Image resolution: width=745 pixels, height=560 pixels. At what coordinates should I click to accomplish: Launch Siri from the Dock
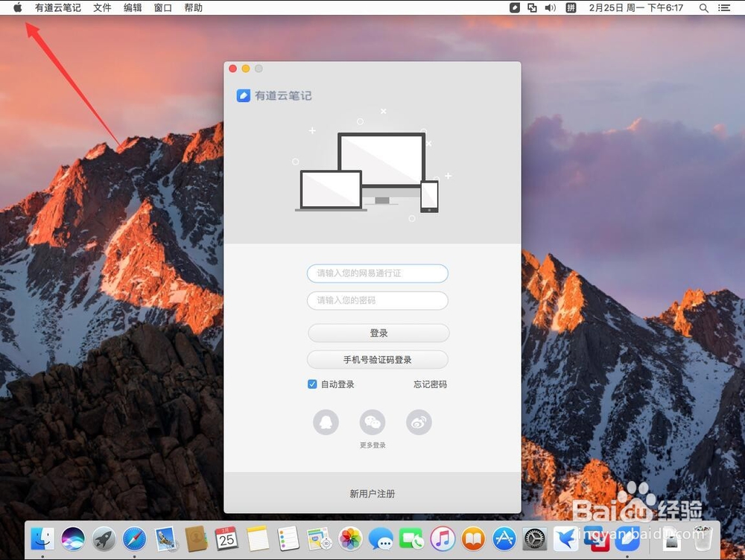[73, 539]
